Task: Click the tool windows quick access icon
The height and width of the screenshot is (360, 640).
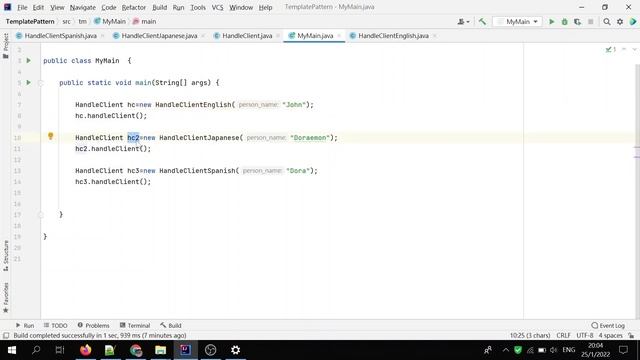Action: pos(6,336)
